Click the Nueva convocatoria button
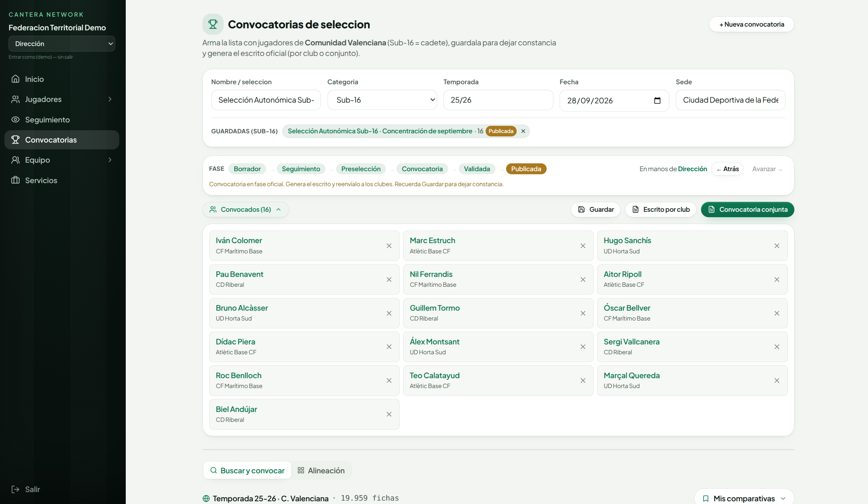This screenshot has width=868, height=504. pyautogui.click(x=751, y=25)
